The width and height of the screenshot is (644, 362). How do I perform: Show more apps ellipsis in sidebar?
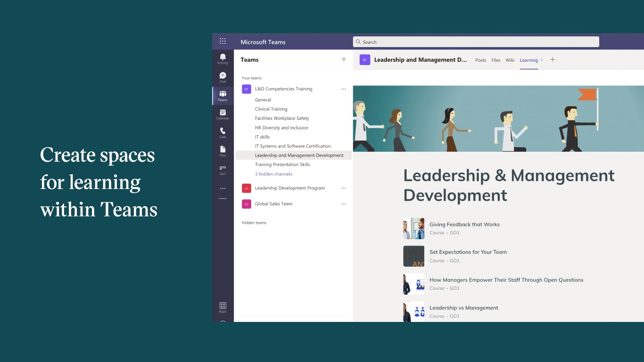click(223, 188)
